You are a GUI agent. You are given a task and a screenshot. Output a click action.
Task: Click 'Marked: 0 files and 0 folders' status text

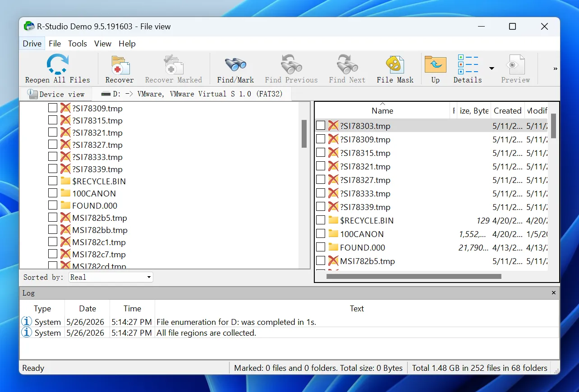point(318,368)
